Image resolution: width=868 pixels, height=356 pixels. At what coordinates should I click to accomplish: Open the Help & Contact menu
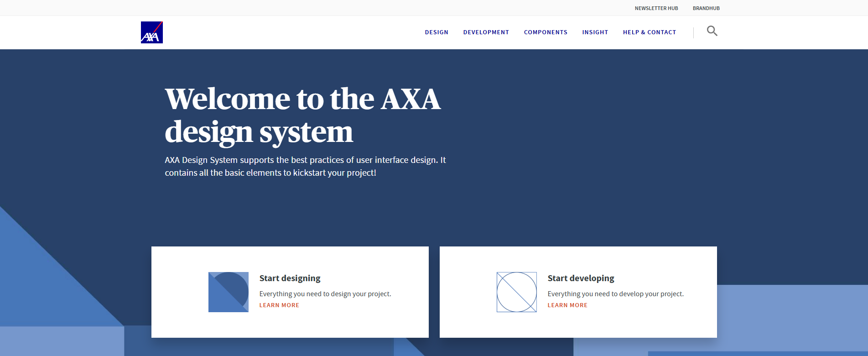pyautogui.click(x=650, y=32)
